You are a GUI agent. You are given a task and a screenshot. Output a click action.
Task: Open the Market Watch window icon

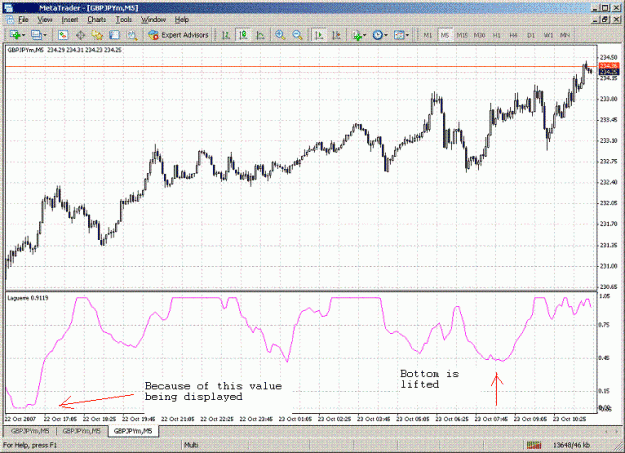point(63,35)
